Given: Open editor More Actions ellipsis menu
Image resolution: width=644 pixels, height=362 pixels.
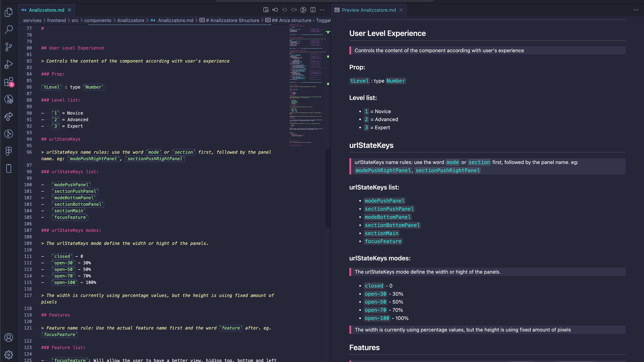Looking at the screenshot, I should click(x=322, y=10).
